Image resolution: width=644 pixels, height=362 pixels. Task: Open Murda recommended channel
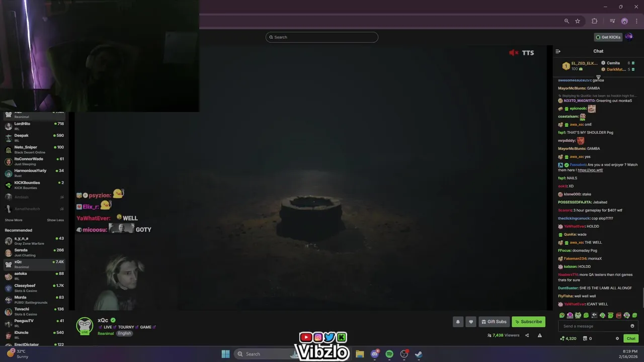pyautogui.click(x=34, y=300)
